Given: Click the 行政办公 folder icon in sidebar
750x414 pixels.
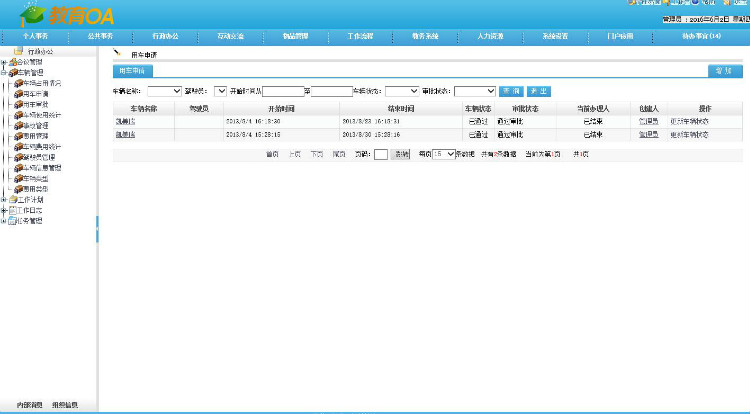Looking at the screenshot, I should click(18, 51).
